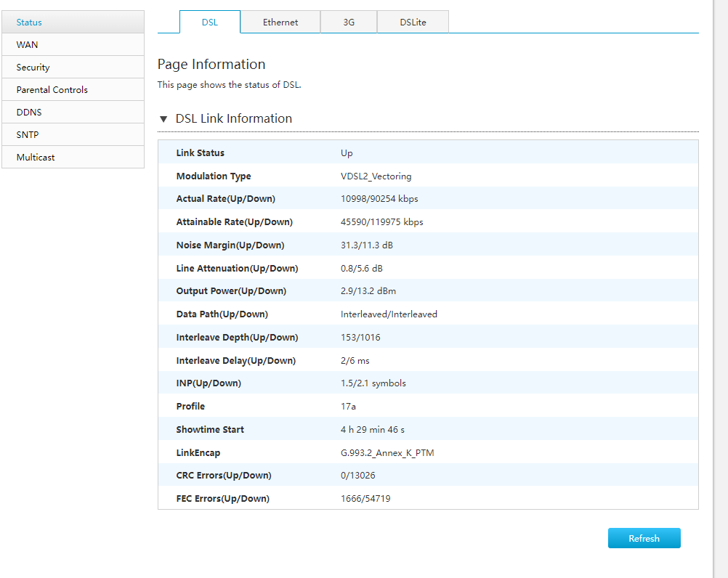Click the 'Output Power(Up/Down)' label

click(x=231, y=291)
